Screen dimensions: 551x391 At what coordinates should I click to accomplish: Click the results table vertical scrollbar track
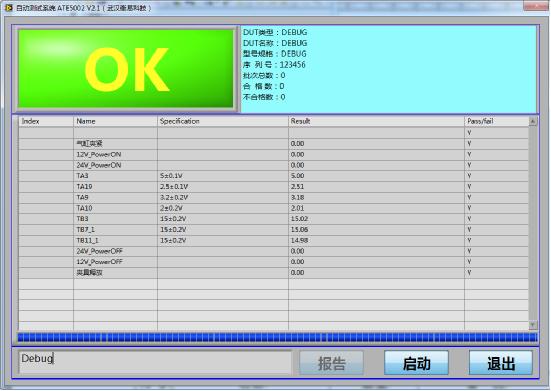pyautogui.click(x=533, y=223)
